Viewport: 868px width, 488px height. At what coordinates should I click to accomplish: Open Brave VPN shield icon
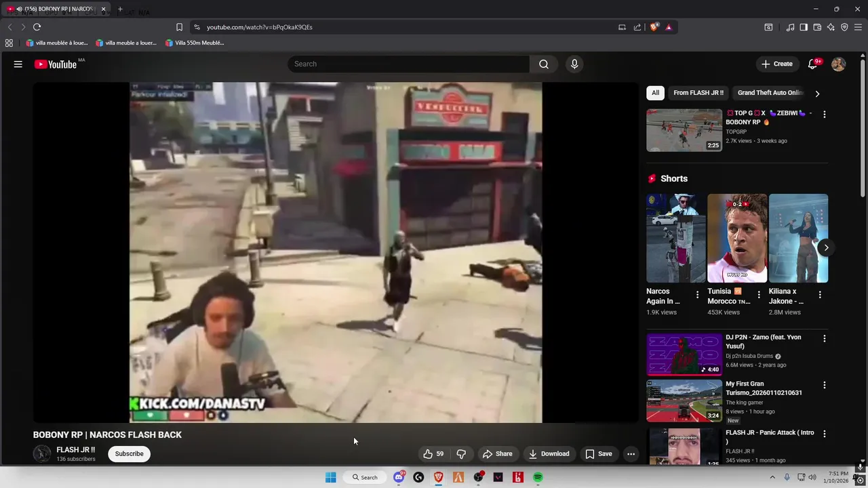(844, 27)
